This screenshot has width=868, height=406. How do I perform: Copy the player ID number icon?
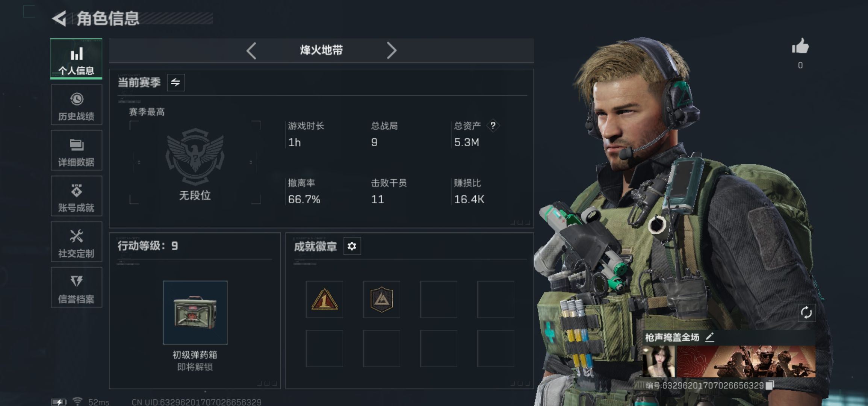(x=770, y=385)
